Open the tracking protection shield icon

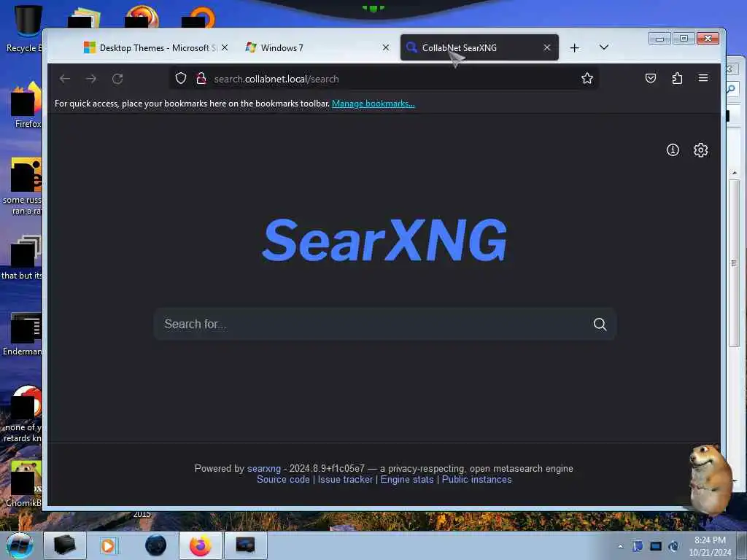(181, 78)
